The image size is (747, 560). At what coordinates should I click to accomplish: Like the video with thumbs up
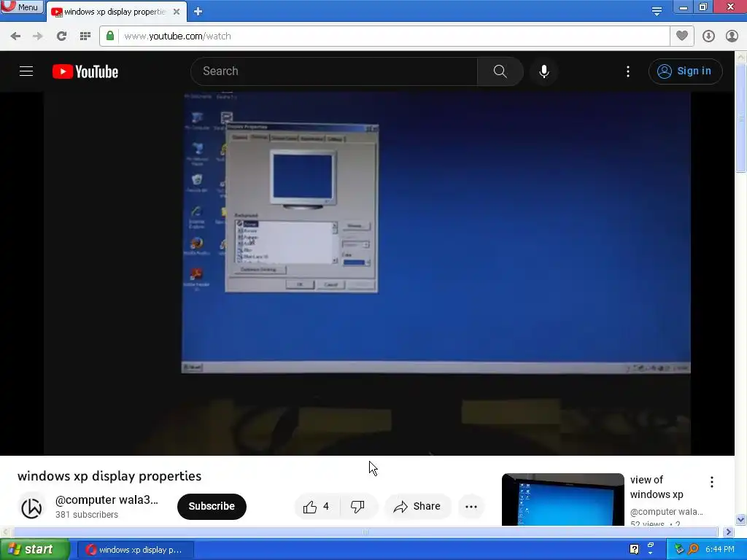(x=317, y=507)
